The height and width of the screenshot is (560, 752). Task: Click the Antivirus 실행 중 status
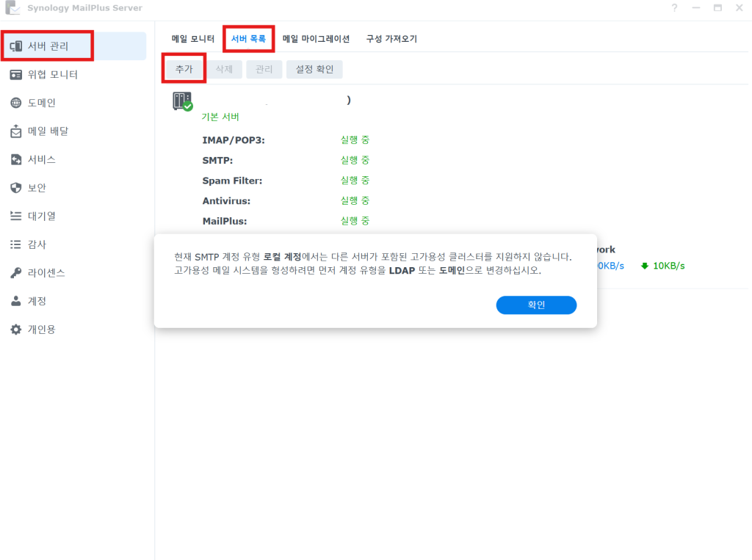point(355,200)
